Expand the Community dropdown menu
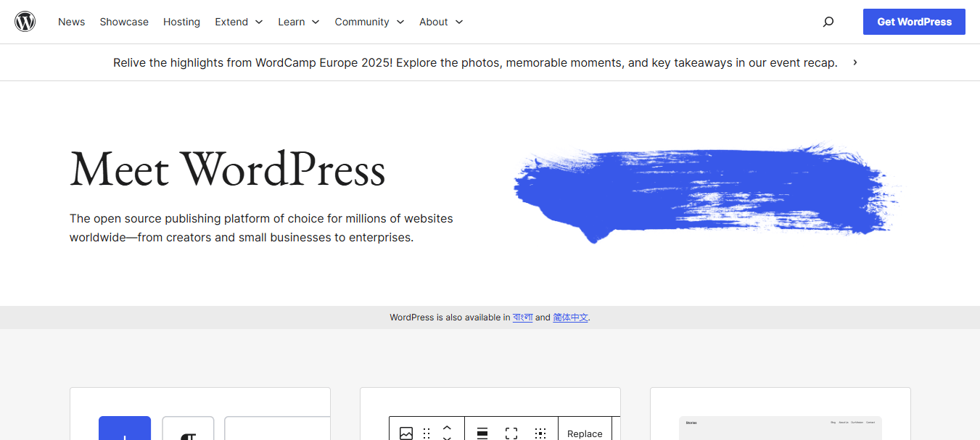Screen dimensions: 980x440 pos(369,22)
